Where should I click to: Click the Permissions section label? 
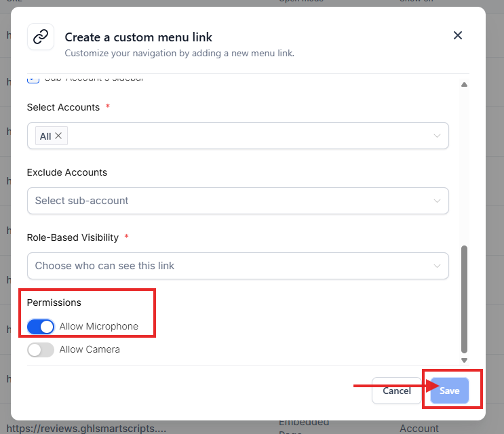54,302
